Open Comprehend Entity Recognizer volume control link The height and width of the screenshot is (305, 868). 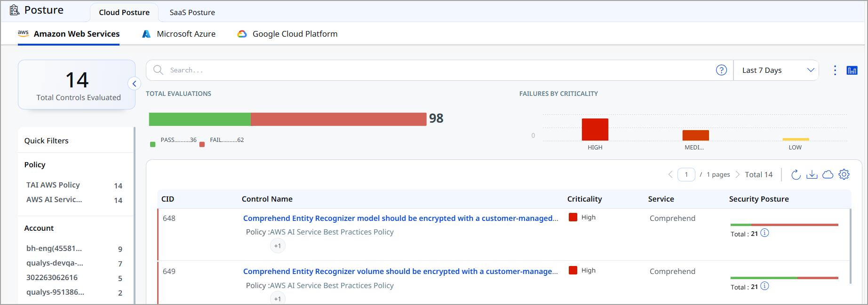400,271
